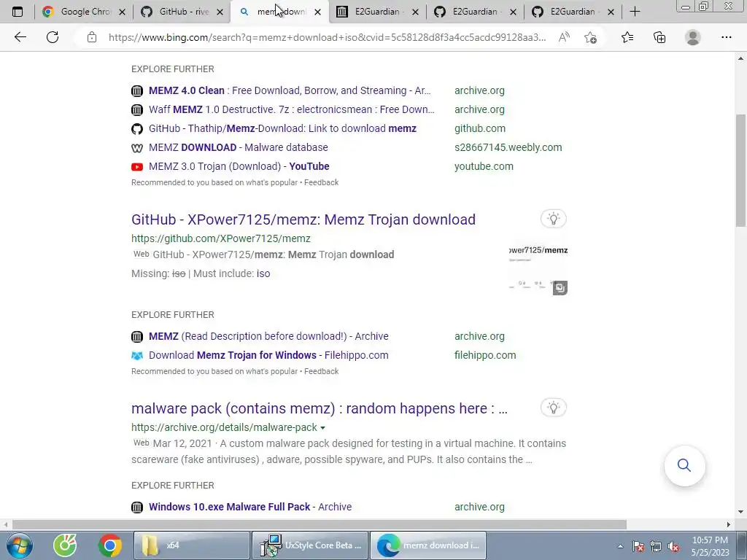Click the https://github.com/XPower7125/memz URL

tap(221, 238)
